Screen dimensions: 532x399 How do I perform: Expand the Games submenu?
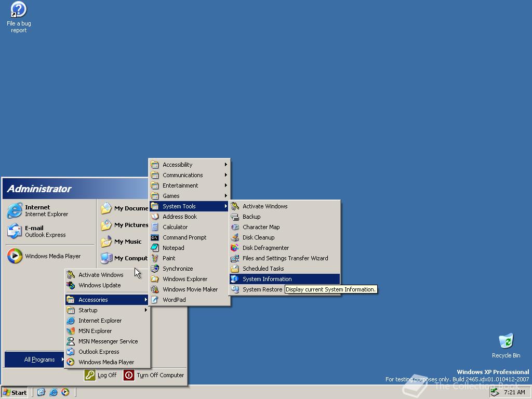(189, 196)
